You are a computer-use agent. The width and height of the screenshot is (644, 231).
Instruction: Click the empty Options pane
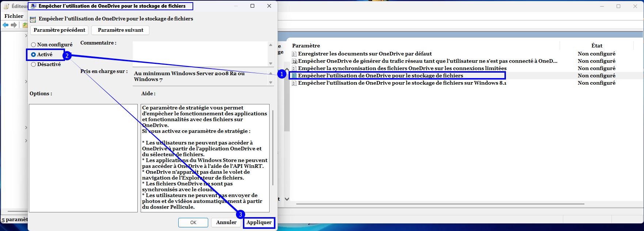[x=83, y=158]
